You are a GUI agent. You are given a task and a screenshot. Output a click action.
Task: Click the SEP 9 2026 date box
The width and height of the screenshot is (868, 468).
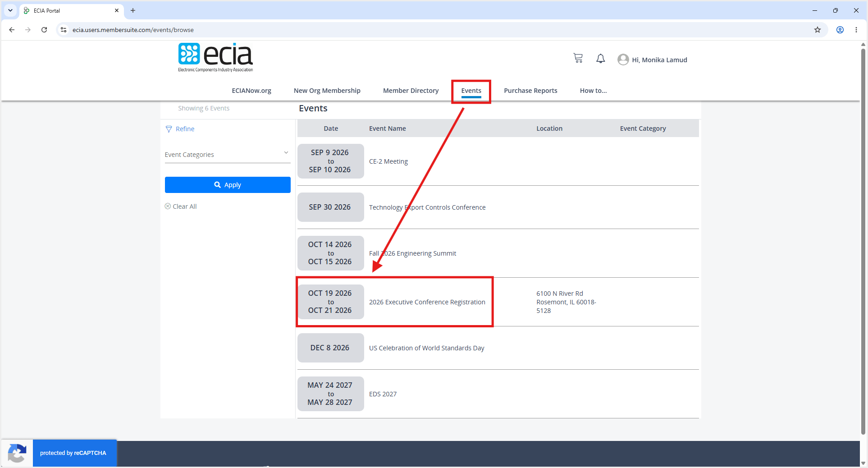click(x=330, y=161)
